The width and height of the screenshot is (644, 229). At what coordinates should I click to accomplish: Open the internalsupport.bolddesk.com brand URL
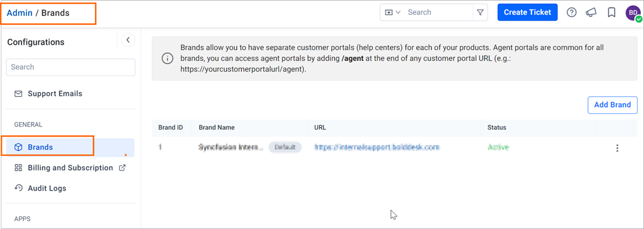point(377,147)
